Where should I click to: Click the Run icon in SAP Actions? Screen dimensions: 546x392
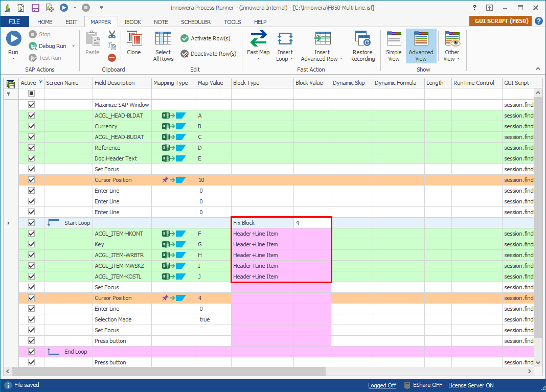pos(13,39)
